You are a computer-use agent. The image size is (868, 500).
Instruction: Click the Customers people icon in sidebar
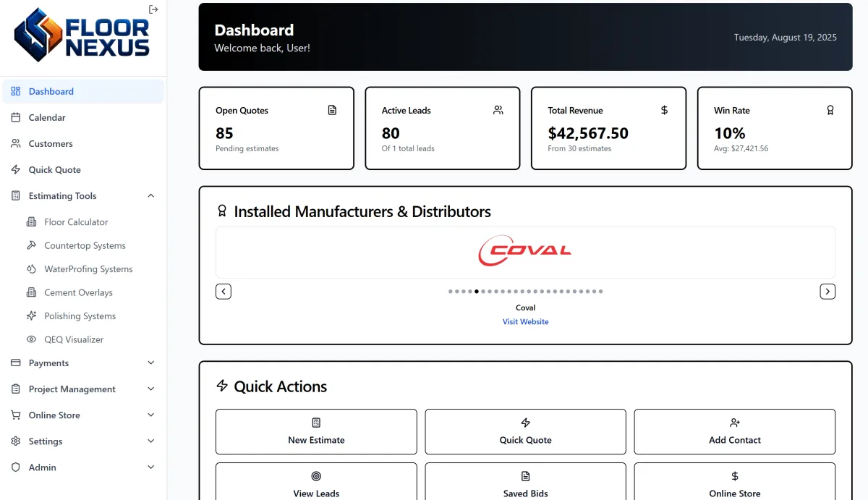[x=16, y=143]
